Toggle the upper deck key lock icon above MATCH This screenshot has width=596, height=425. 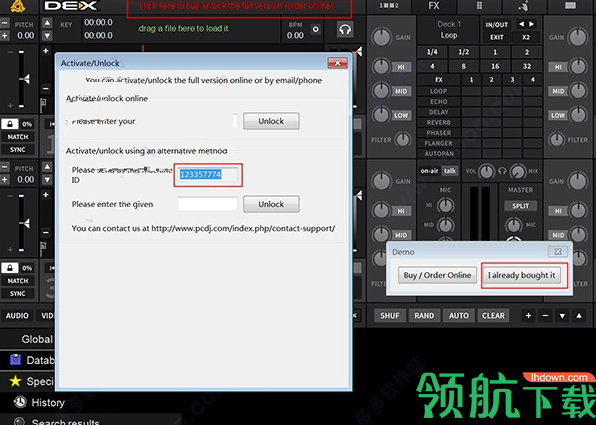tap(10, 124)
